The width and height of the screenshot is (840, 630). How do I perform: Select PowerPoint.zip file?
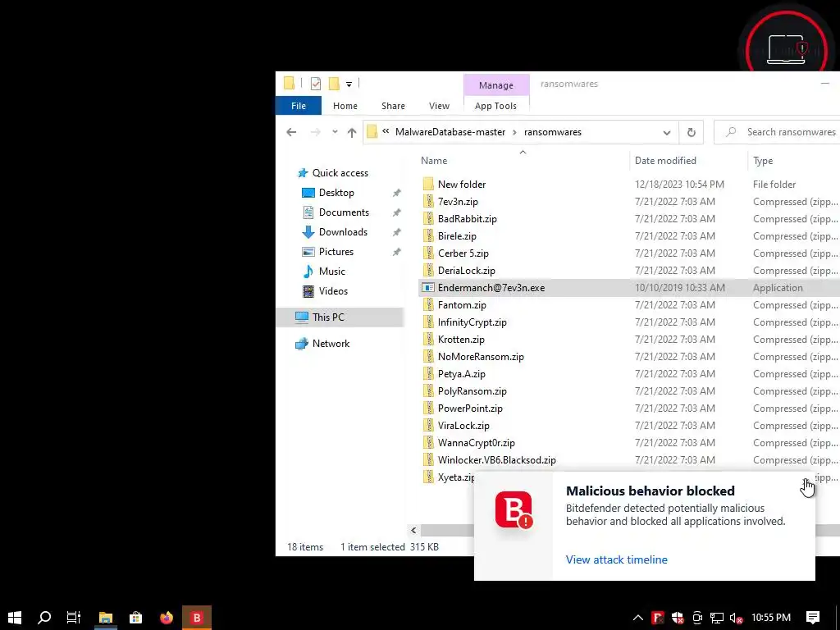(470, 409)
